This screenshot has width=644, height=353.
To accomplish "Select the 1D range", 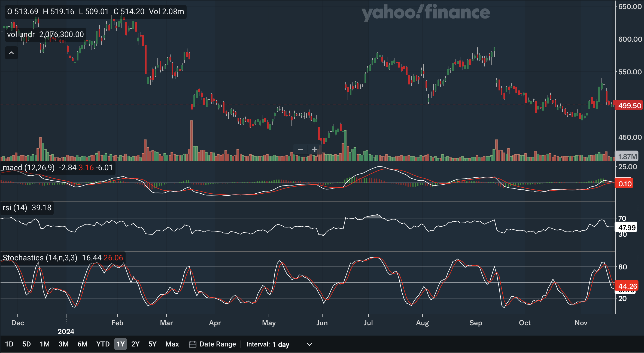I will (9, 344).
